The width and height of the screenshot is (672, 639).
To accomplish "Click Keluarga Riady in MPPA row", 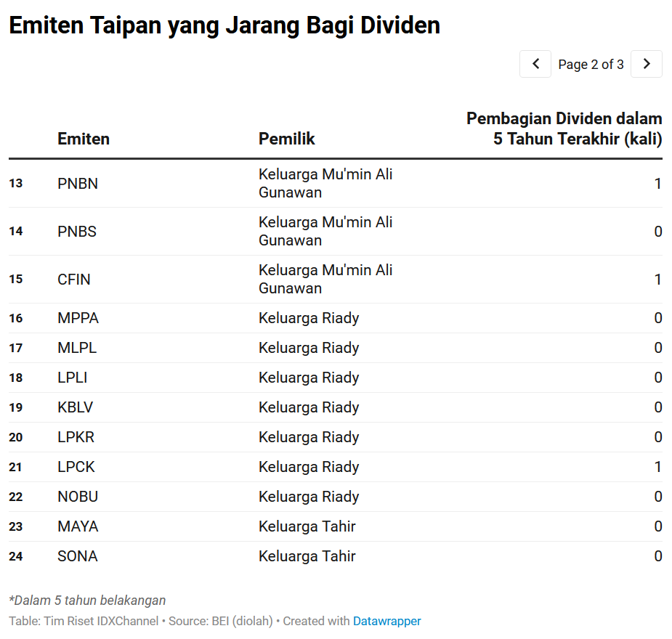I will [309, 318].
